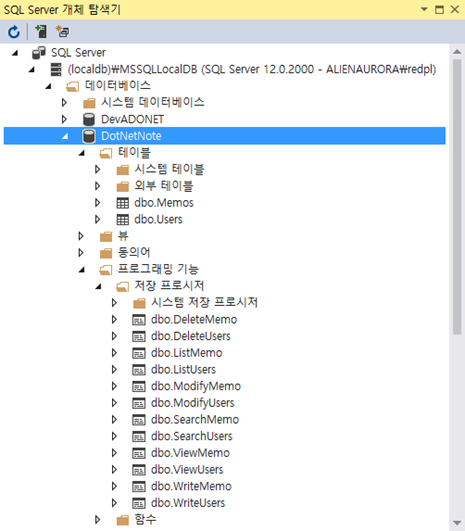Viewport: 465px width, 531px height.
Task: Click the dbo.DeleteMemo stored procedure icon
Action: tap(139, 320)
